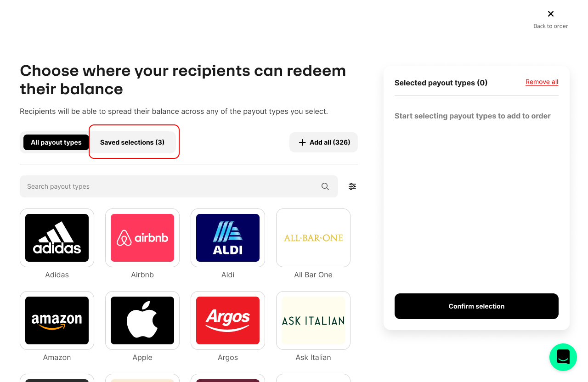
Task: Choose the Apple logo tile
Action: click(142, 320)
